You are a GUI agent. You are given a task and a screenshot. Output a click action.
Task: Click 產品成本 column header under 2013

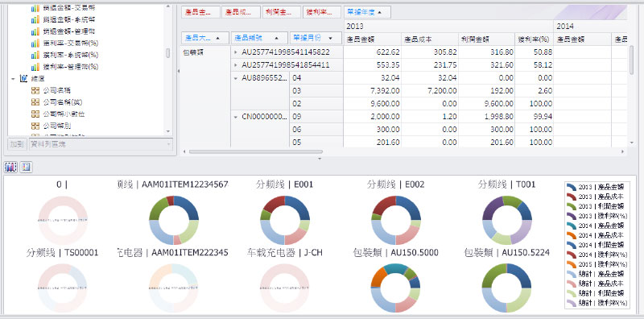tap(430, 39)
